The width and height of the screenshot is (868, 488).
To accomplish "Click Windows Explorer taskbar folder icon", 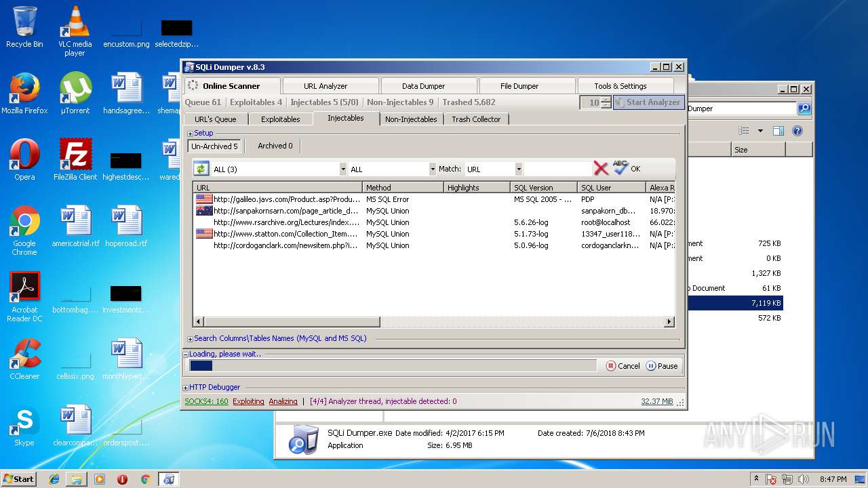I will point(77,479).
